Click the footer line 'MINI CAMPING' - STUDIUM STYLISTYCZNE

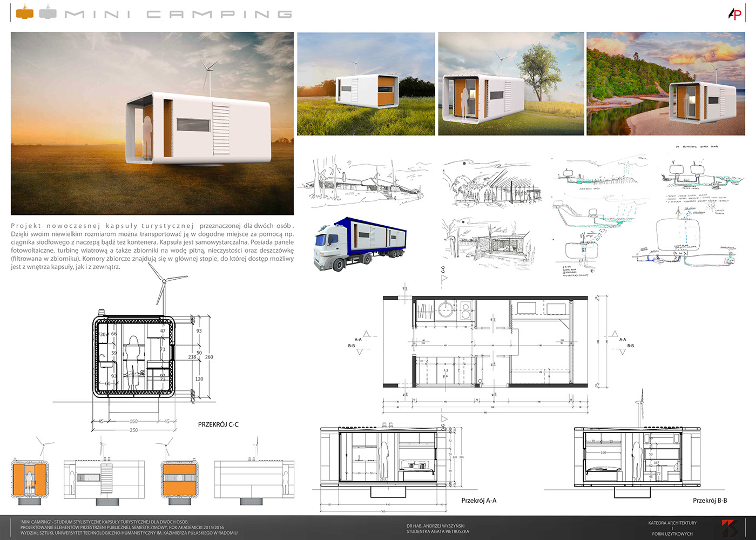(x=105, y=522)
